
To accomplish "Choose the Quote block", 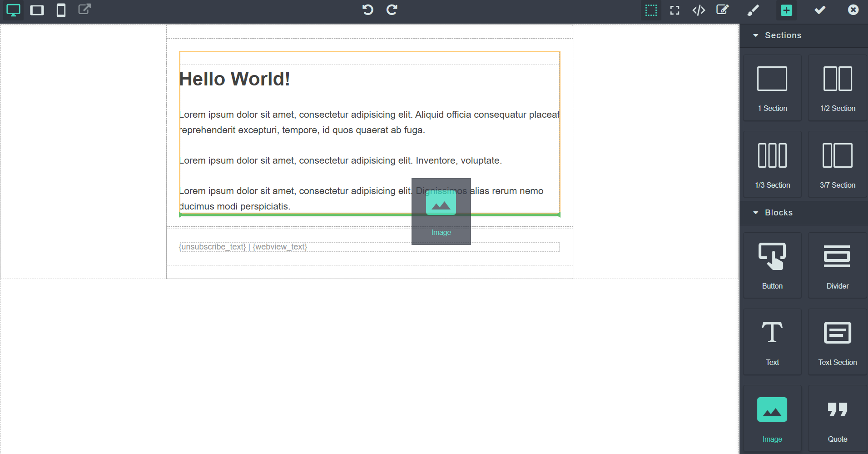I will pos(838,419).
